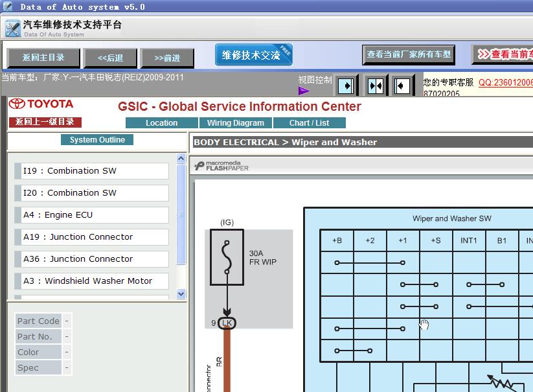Click the INT1 column header

[x=469, y=241]
